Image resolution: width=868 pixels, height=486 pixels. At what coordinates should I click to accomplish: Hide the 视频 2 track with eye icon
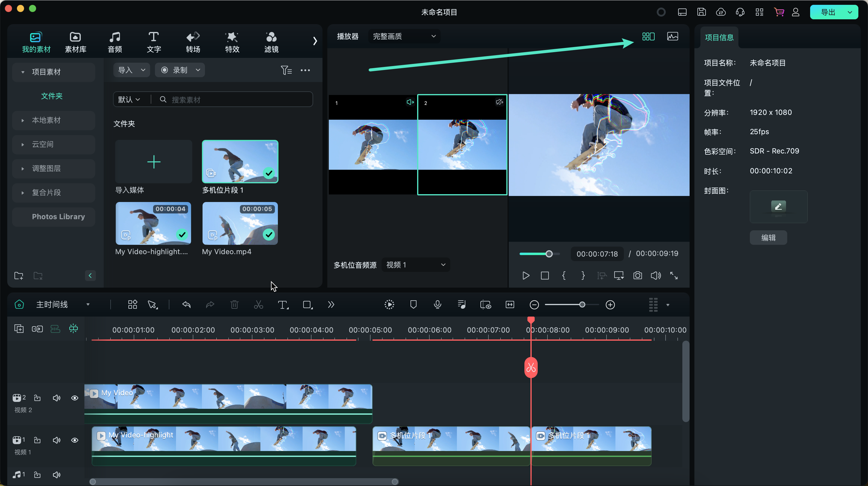(75, 398)
